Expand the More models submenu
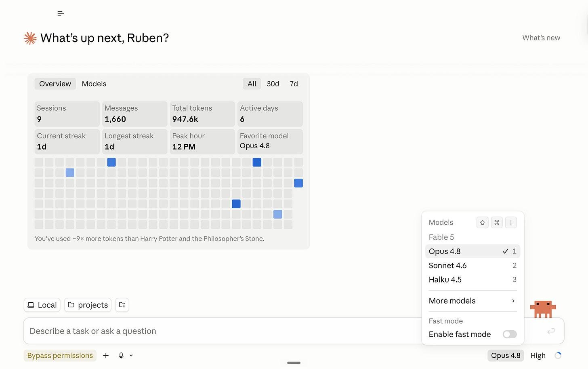 (472, 301)
